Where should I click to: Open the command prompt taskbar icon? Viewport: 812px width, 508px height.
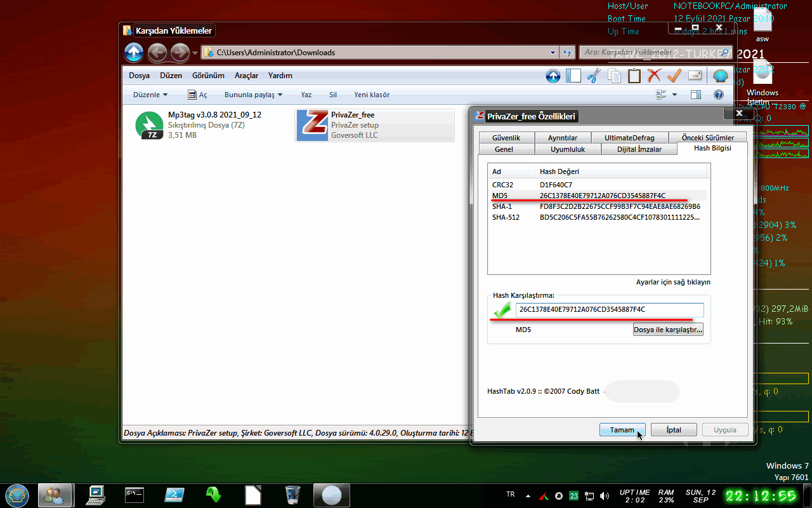click(x=134, y=495)
